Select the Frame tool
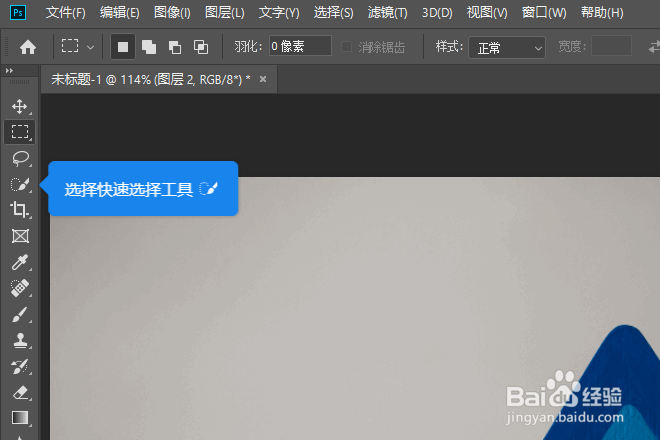The height and width of the screenshot is (440, 660). [20, 236]
